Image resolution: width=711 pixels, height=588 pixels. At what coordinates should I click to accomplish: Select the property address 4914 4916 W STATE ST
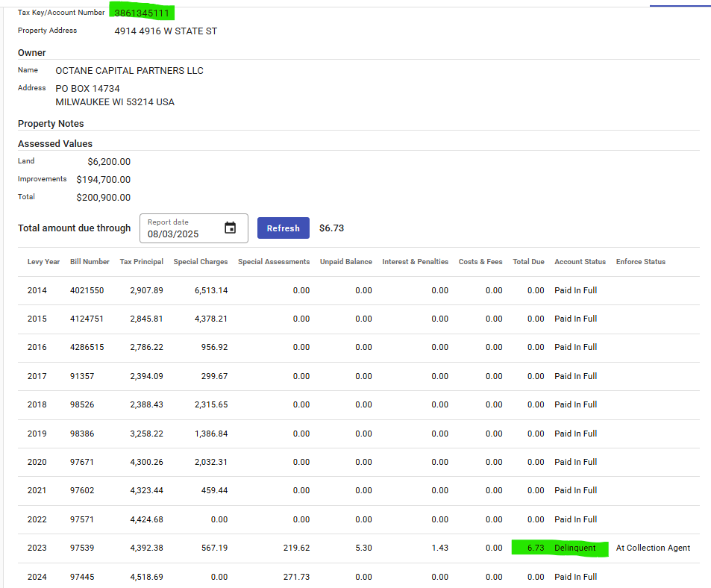coord(166,31)
